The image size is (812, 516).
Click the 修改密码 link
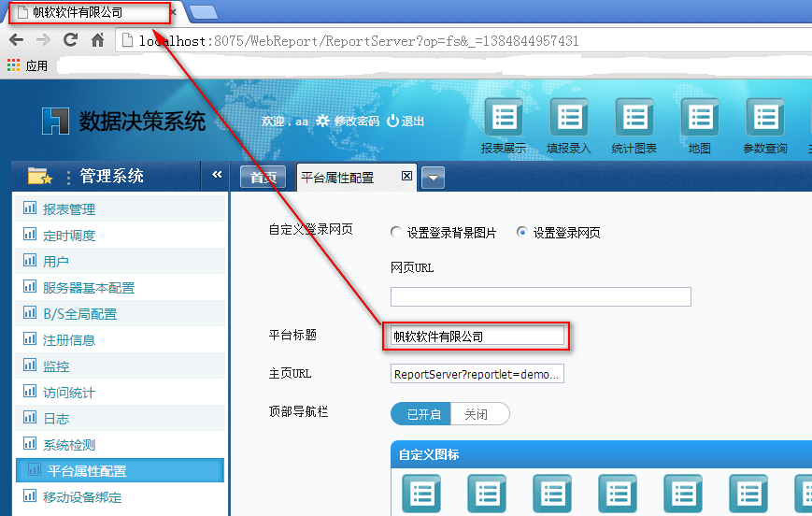pos(357,122)
